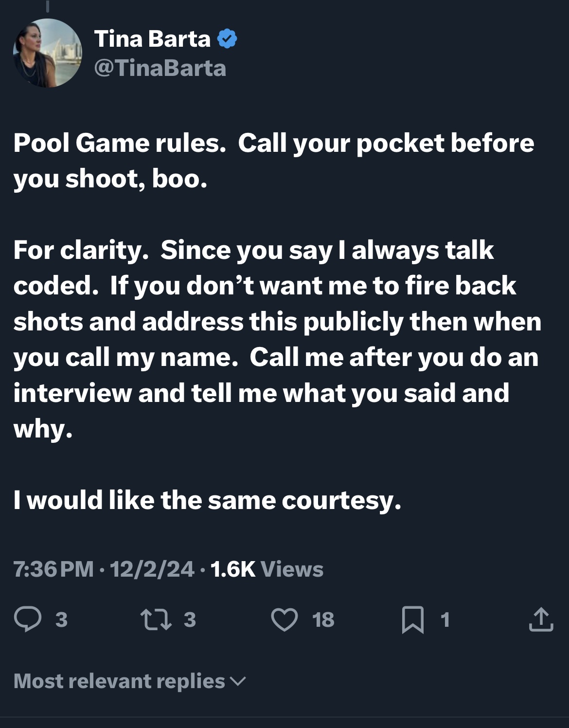Open the Tina Barta display name
Viewport: 569px width, 728px height.
[x=152, y=39]
